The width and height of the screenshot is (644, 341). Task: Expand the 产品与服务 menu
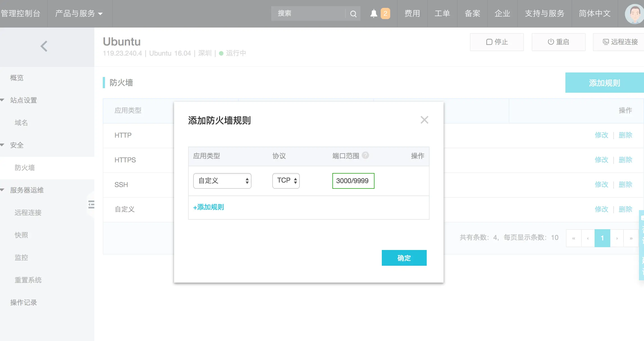[79, 13]
